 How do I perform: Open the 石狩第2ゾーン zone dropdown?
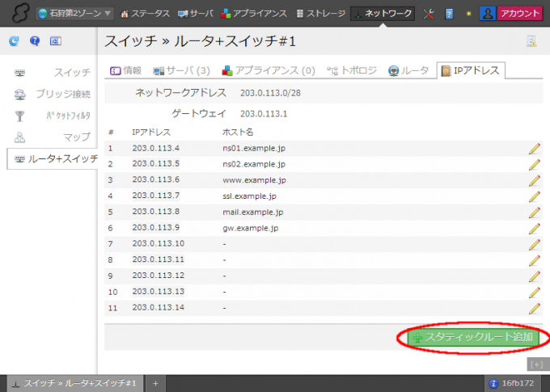[x=74, y=14]
